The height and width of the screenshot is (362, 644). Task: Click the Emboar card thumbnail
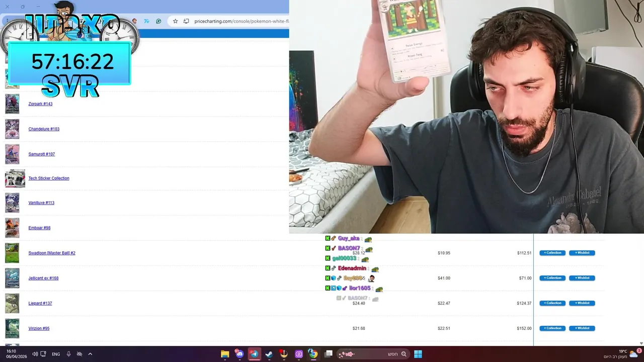pyautogui.click(x=12, y=228)
